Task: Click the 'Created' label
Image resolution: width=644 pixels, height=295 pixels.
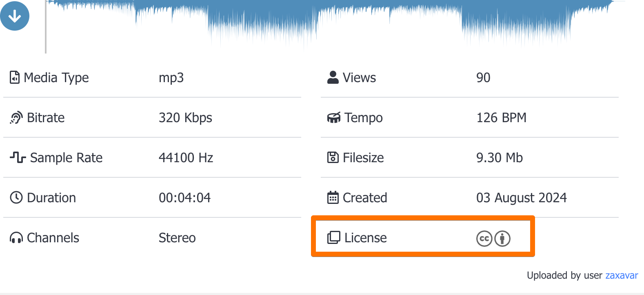Action: tap(365, 198)
